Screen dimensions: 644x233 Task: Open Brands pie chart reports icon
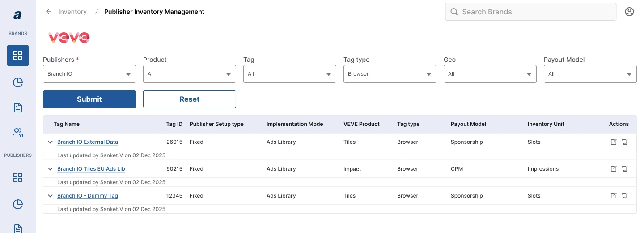click(x=18, y=82)
